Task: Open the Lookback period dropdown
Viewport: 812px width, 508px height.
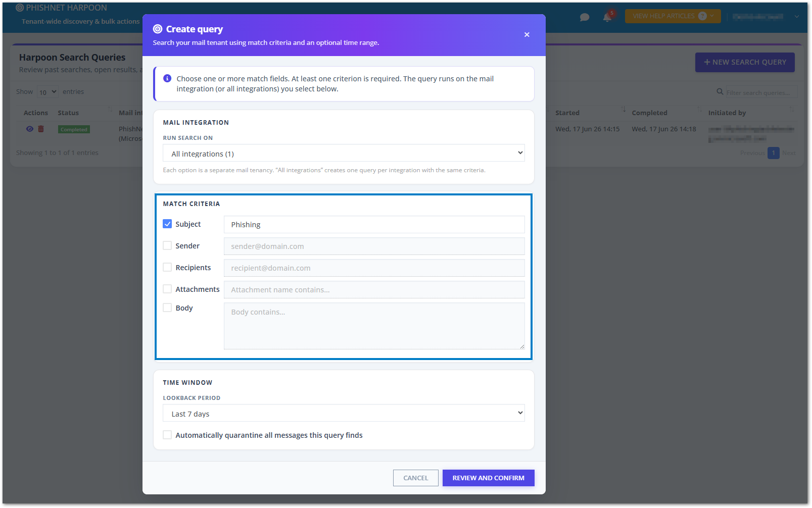Action: point(344,413)
